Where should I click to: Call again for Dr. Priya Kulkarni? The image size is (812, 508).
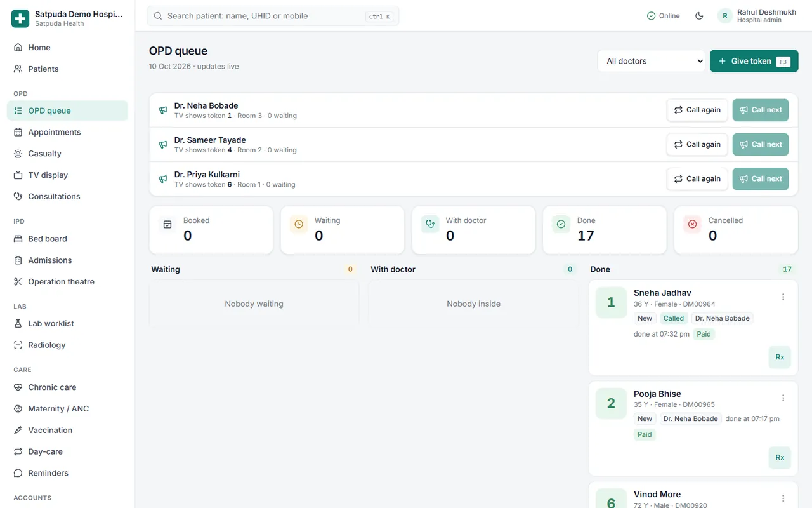tap(697, 178)
